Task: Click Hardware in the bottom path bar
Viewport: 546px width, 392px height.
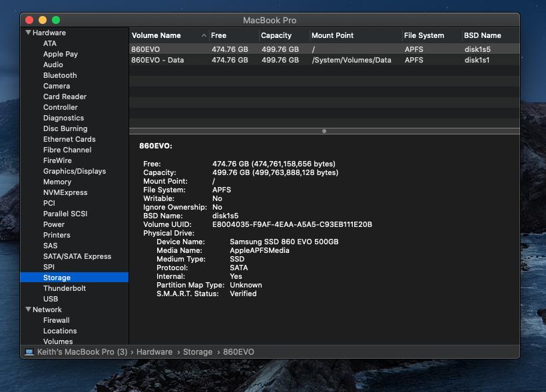Action: click(x=154, y=351)
